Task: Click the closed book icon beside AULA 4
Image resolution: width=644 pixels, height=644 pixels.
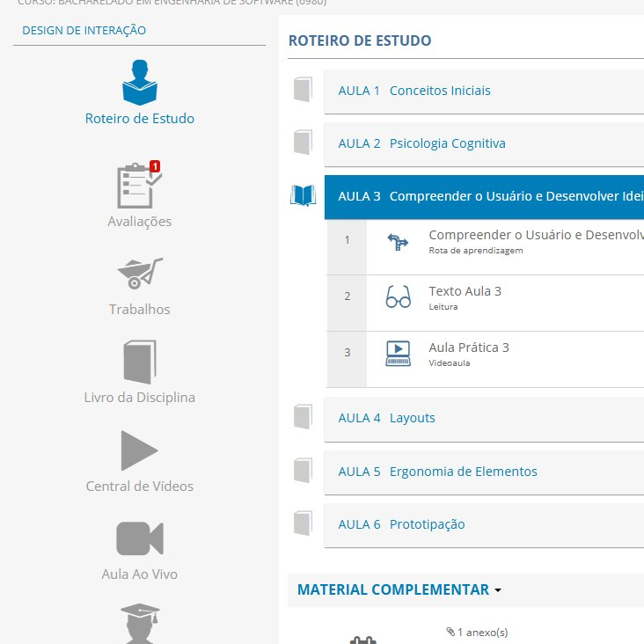Action: (x=304, y=417)
